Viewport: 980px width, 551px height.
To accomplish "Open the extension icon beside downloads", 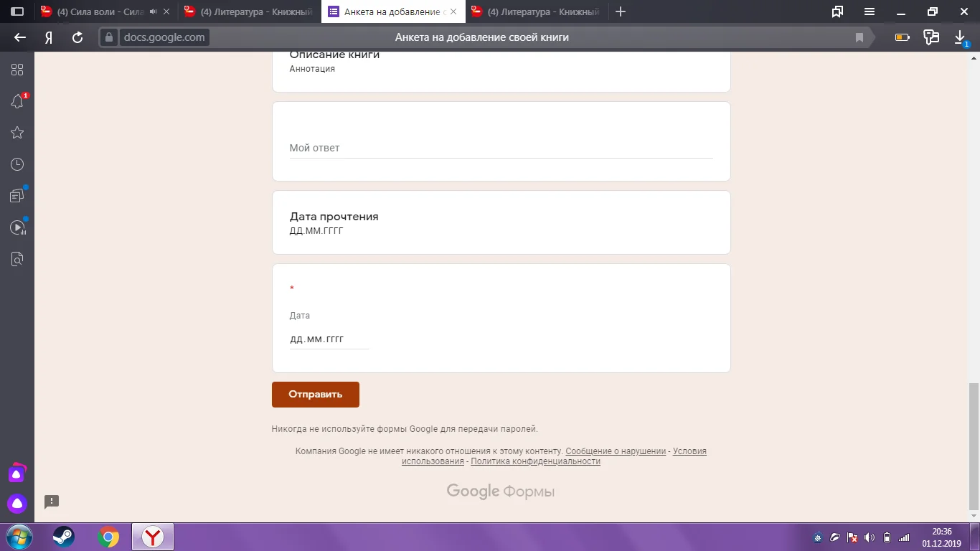I will 931,37.
